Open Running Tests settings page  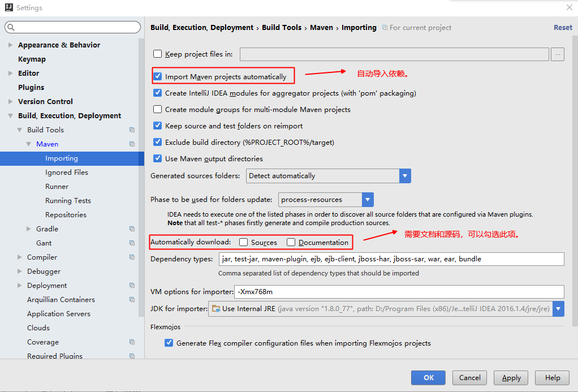[x=69, y=201]
